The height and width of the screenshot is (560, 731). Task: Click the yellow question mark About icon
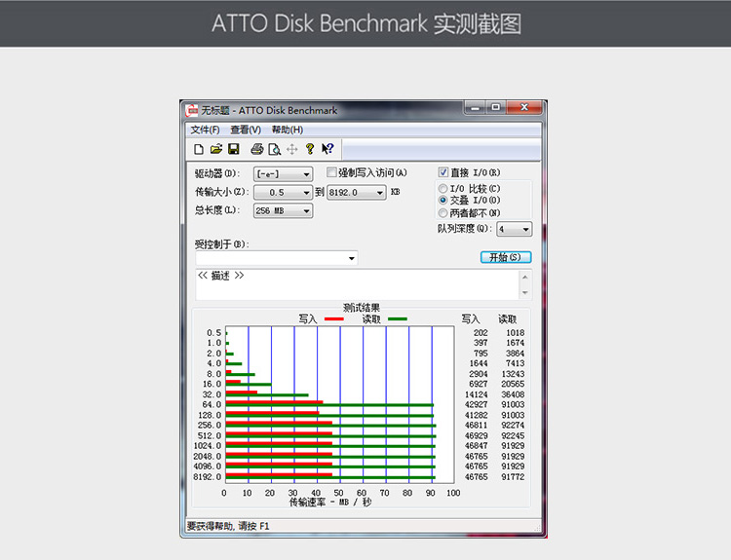(x=310, y=149)
